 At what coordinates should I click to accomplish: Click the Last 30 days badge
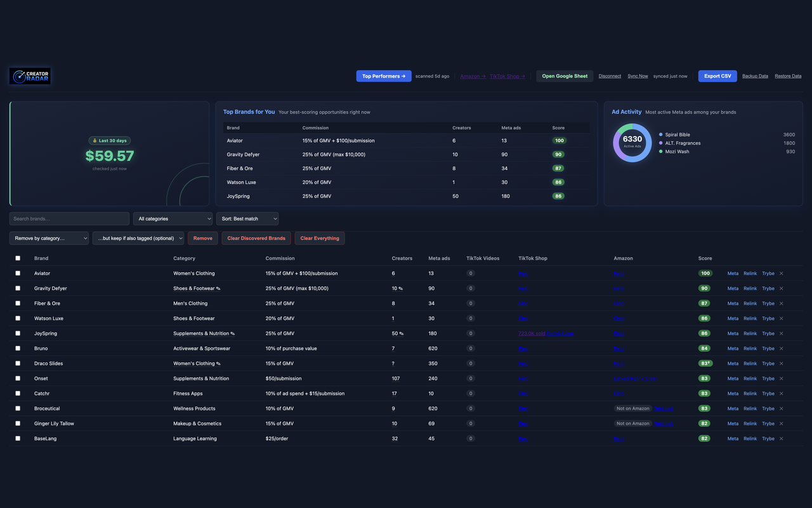pos(110,141)
